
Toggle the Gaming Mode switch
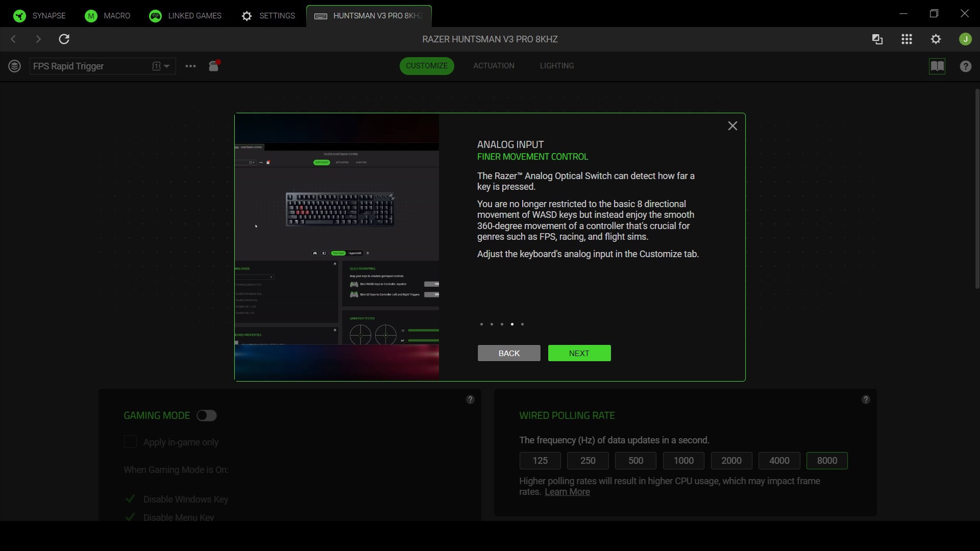coord(206,415)
